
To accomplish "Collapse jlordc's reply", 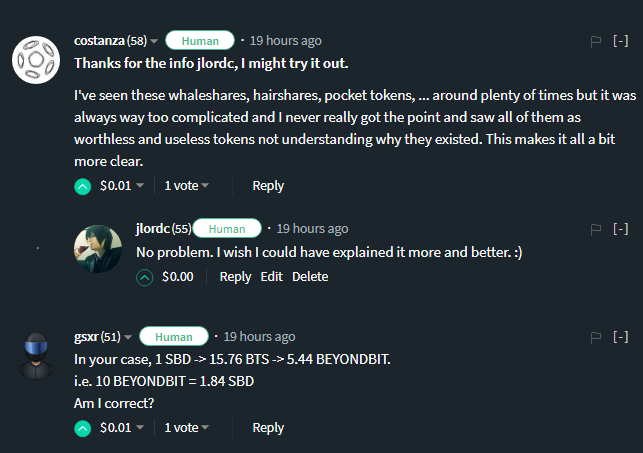I will 621,229.
